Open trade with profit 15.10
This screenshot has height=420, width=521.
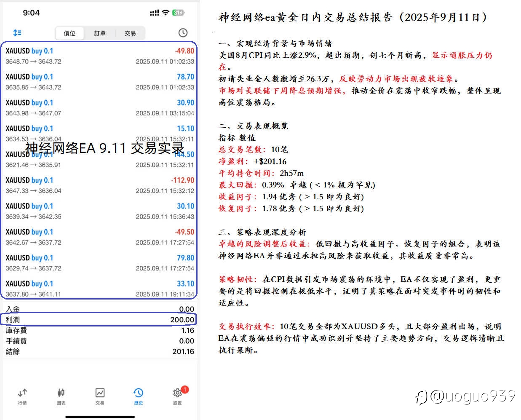[100, 133]
